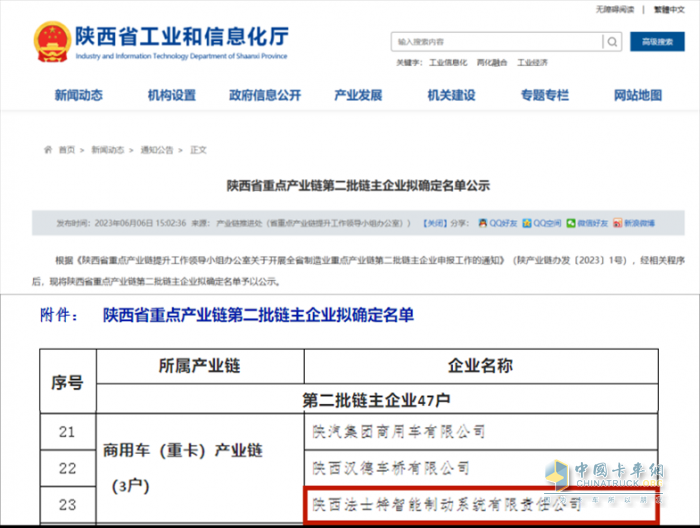Click cell number 21
This screenshot has width=700, height=528.
point(67,432)
